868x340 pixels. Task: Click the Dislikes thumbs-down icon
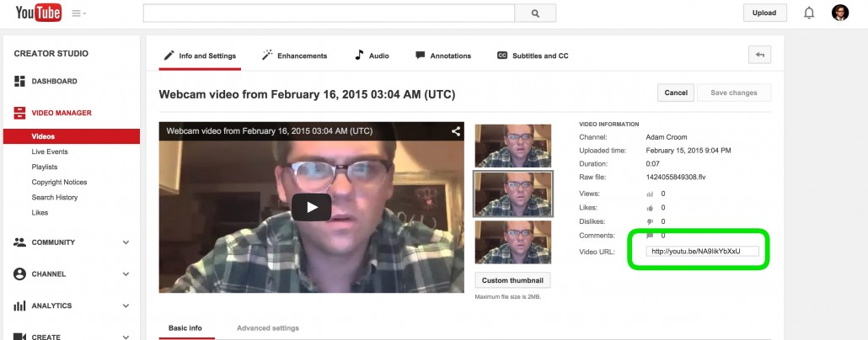[650, 221]
